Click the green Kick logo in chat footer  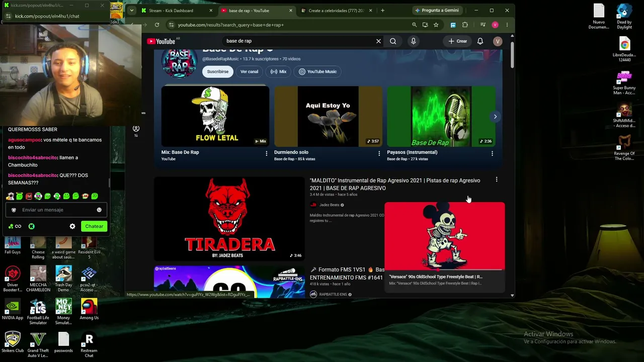[x=31, y=226]
